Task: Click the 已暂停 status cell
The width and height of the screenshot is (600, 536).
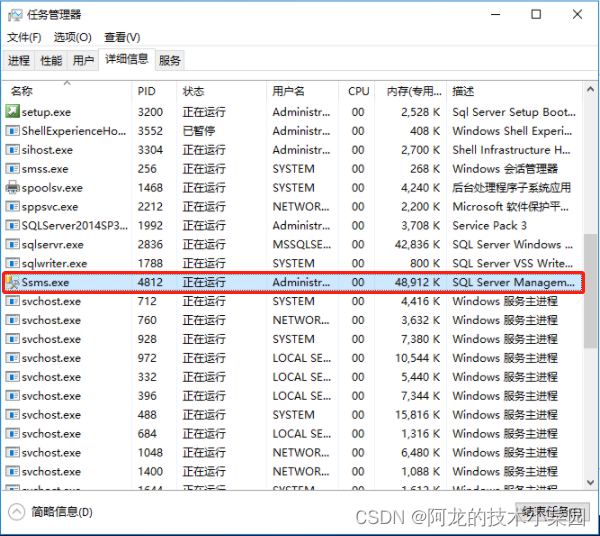Action: pyautogui.click(x=199, y=131)
